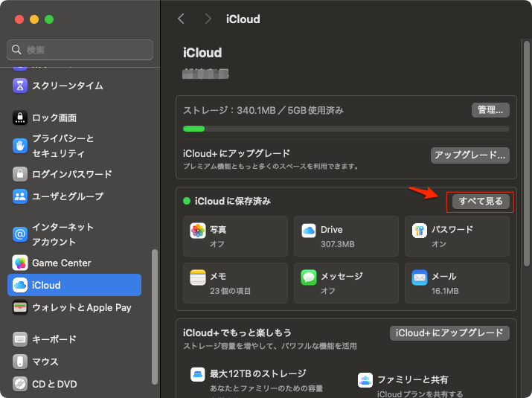This screenshot has height=398, width=532.
Task: Open the メモ (Notes) tile
Action: point(235,283)
